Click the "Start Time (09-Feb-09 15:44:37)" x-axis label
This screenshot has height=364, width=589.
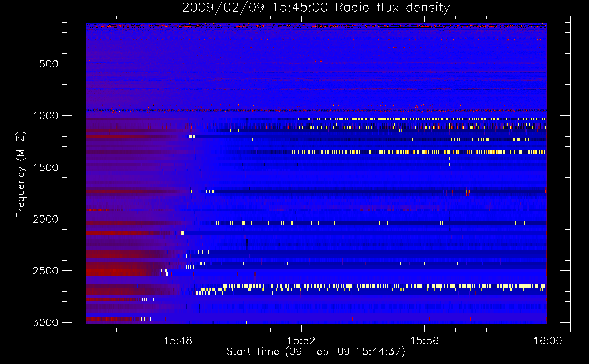point(316,352)
